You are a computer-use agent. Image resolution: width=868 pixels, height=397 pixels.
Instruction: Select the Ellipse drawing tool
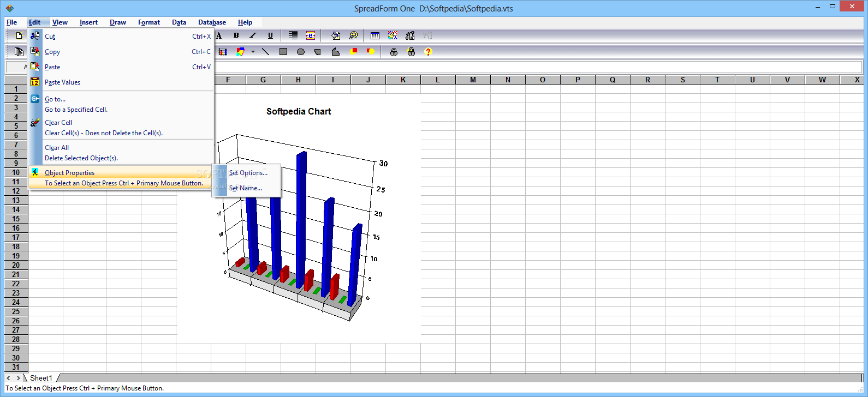click(301, 52)
